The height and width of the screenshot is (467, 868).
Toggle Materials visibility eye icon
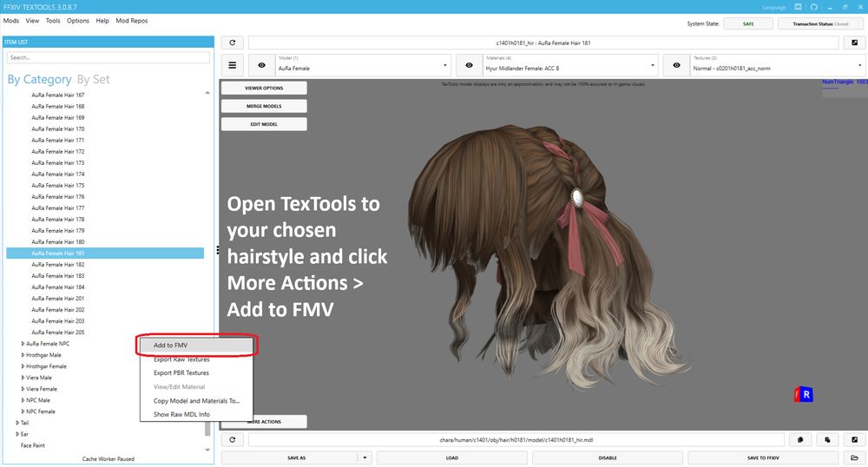click(469, 65)
